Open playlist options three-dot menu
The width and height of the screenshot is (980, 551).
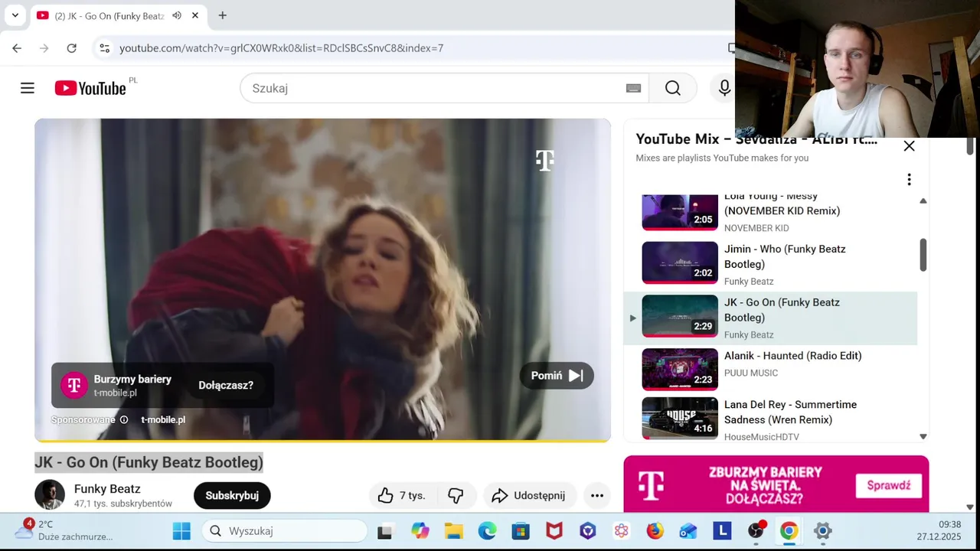click(909, 179)
